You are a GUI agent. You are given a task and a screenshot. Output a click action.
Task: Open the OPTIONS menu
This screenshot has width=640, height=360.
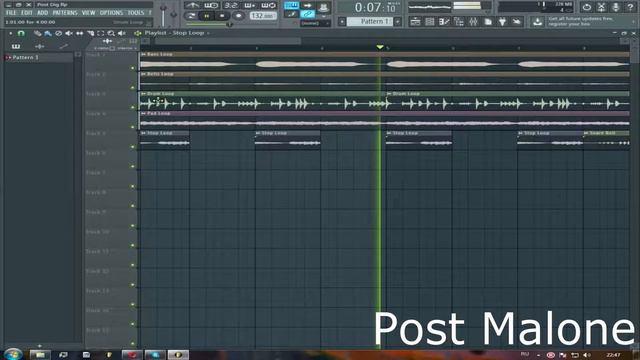(111, 13)
